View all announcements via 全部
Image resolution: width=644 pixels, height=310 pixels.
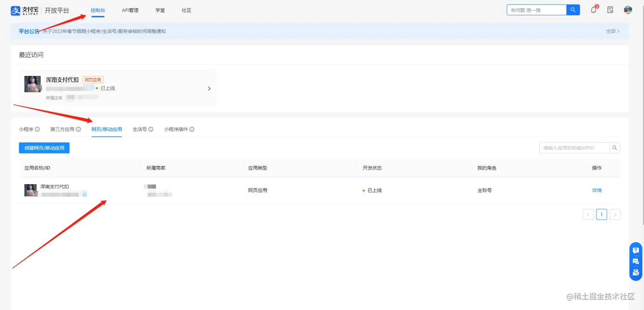click(x=612, y=31)
